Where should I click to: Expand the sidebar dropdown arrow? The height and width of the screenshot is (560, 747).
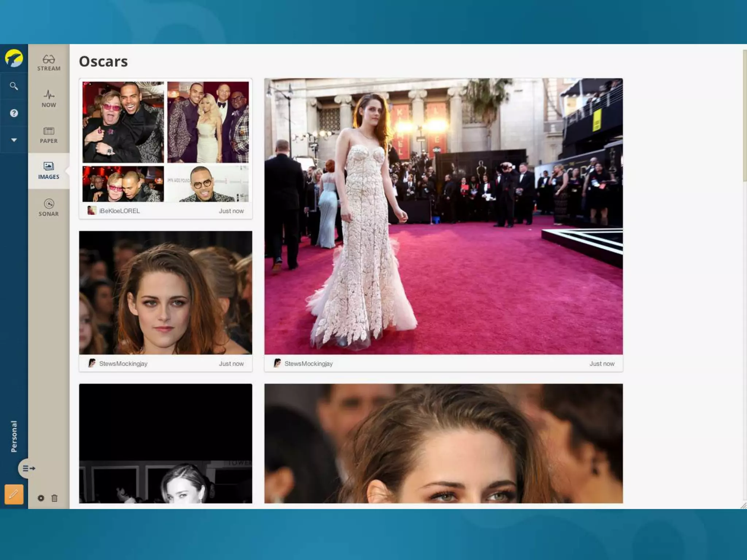pos(14,140)
